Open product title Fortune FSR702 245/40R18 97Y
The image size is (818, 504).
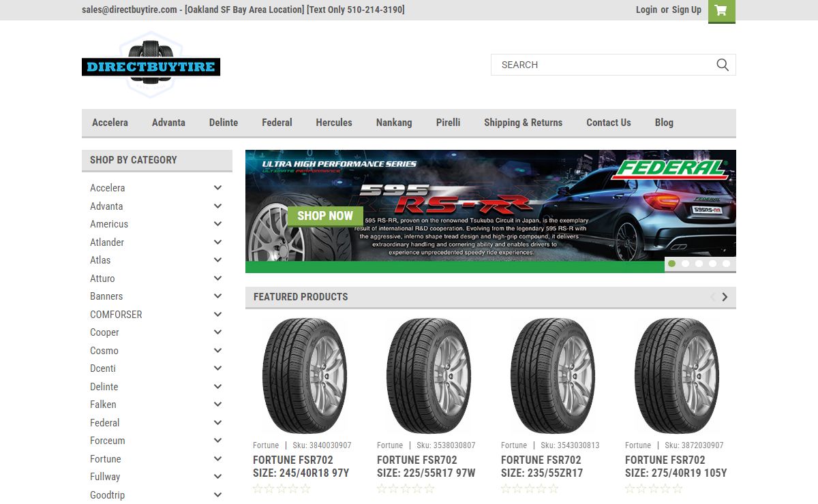[301, 467]
